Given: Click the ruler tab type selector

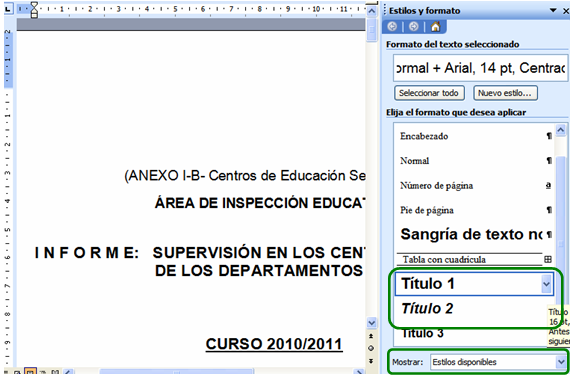Looking at the screenshot, I should click(8, 9).
